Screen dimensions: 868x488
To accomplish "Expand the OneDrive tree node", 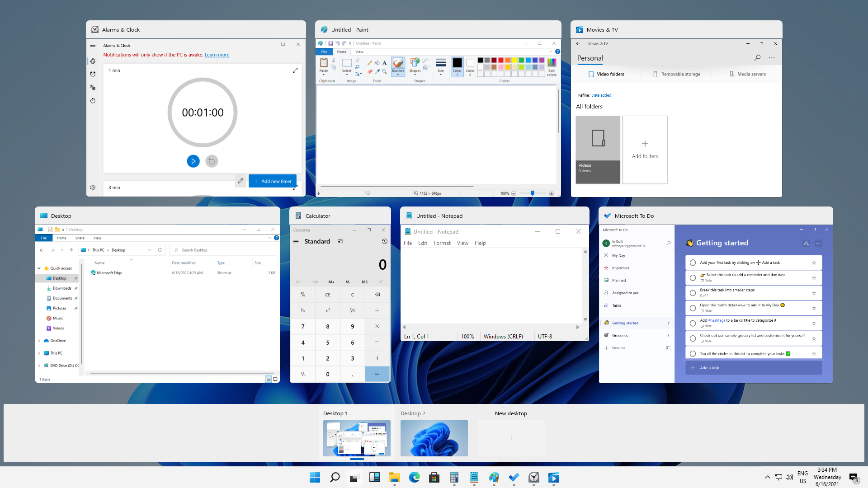I will (x=39, y=341).
